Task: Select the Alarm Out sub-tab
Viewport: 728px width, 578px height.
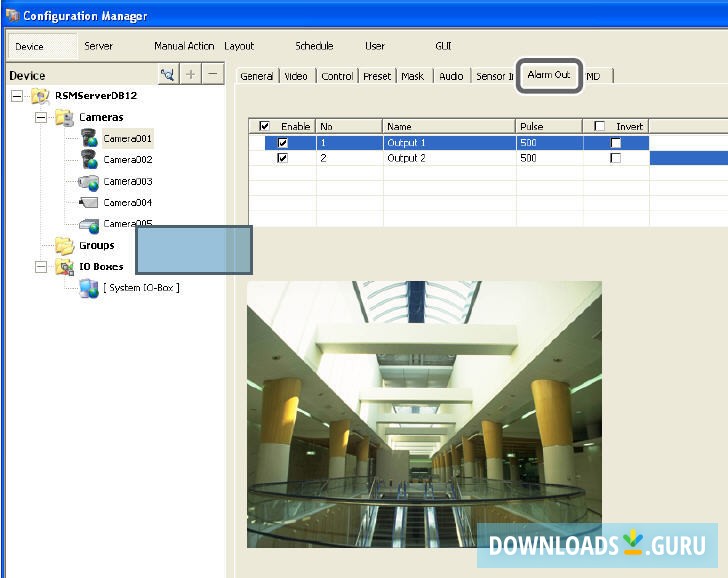Action: click(x=549, y=75)
